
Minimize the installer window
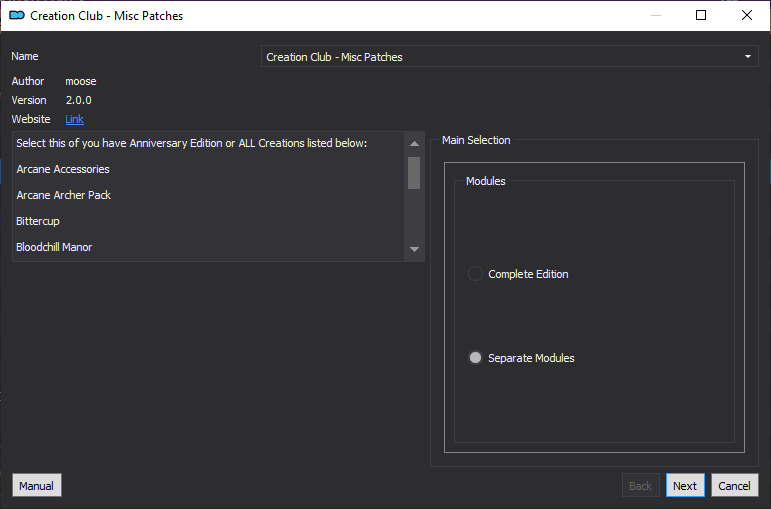[655, 15]
